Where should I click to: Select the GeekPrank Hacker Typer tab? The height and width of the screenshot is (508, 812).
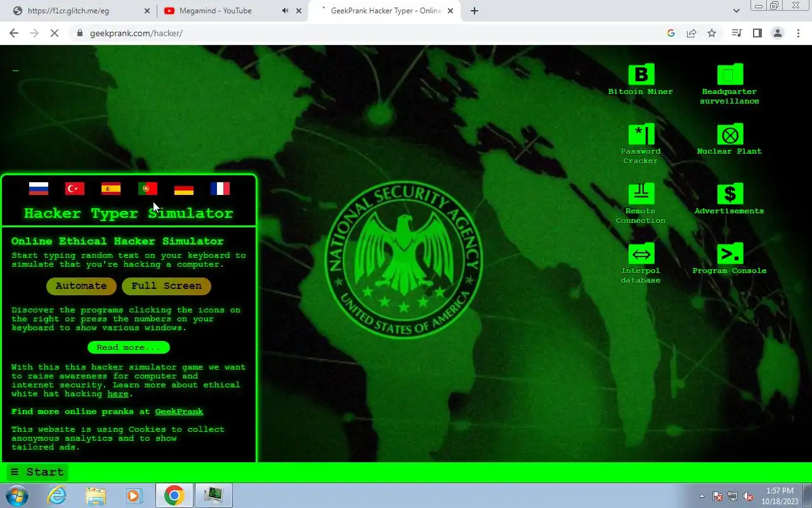click(x=384, y=11)
